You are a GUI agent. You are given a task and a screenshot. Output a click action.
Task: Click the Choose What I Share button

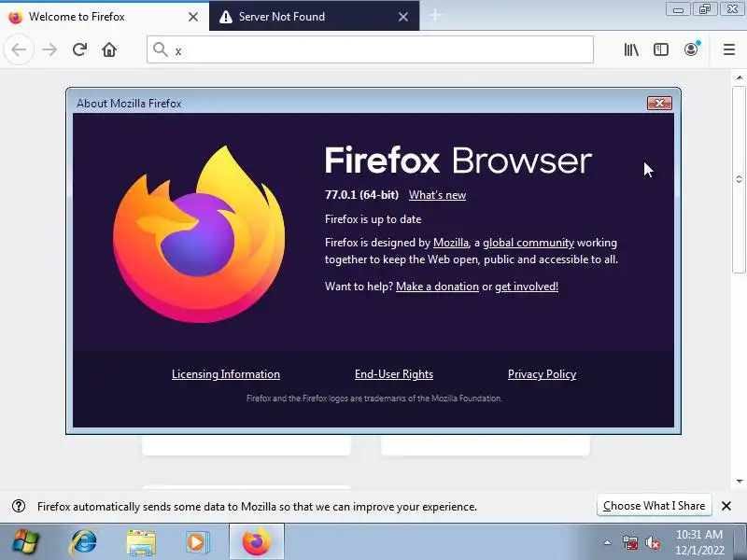[655, 506]
